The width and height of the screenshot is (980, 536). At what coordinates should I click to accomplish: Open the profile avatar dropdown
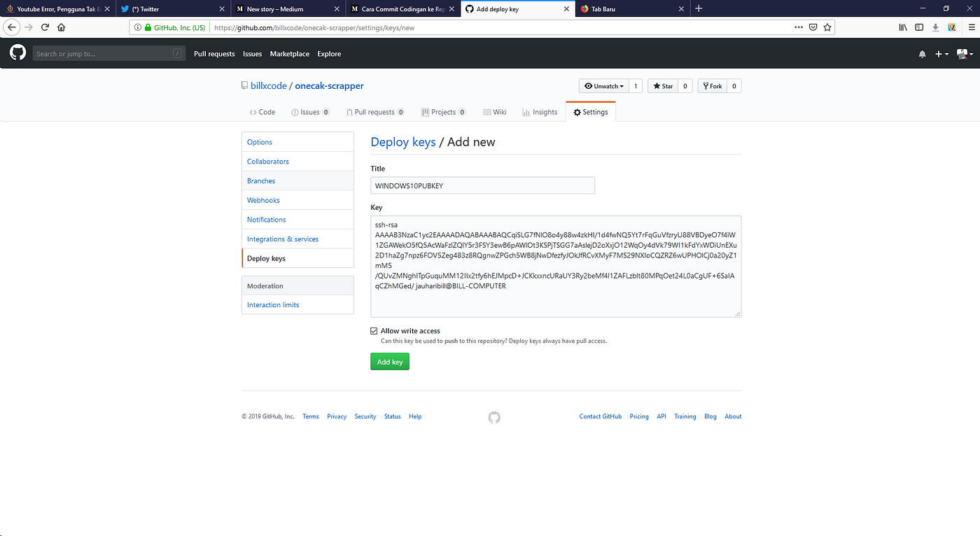(964, 53)
